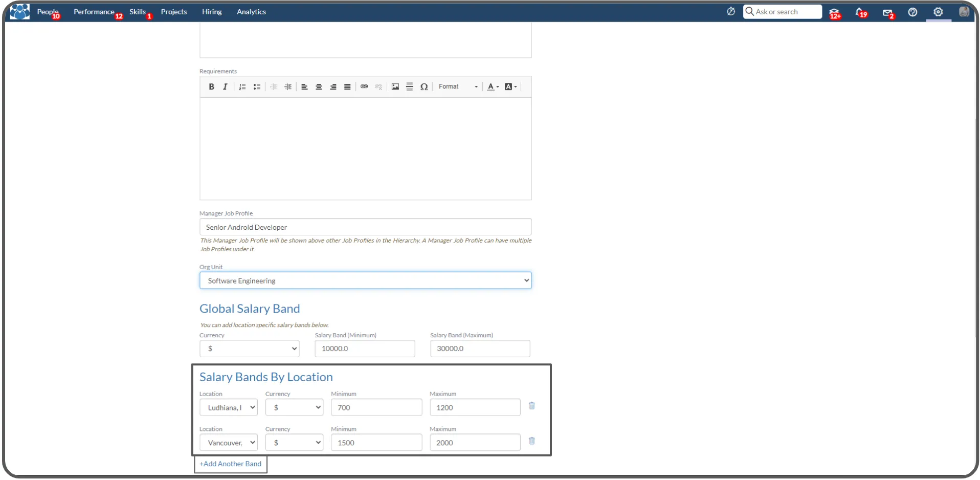Screen dimensions: 980x480
Task: Align text right in Requirements editor
Action: (x=333, y=87)
